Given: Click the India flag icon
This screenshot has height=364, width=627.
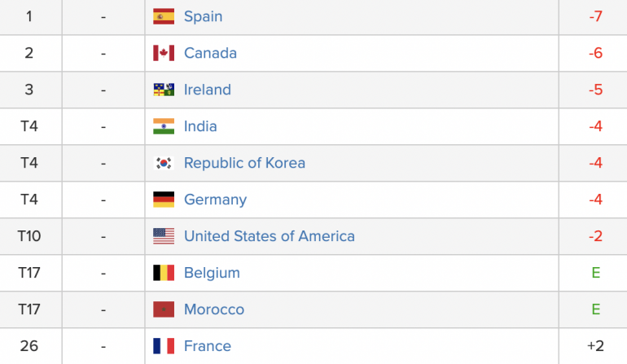Looking at the screenshot, I should pyautogui.click(x=164, y=126).
